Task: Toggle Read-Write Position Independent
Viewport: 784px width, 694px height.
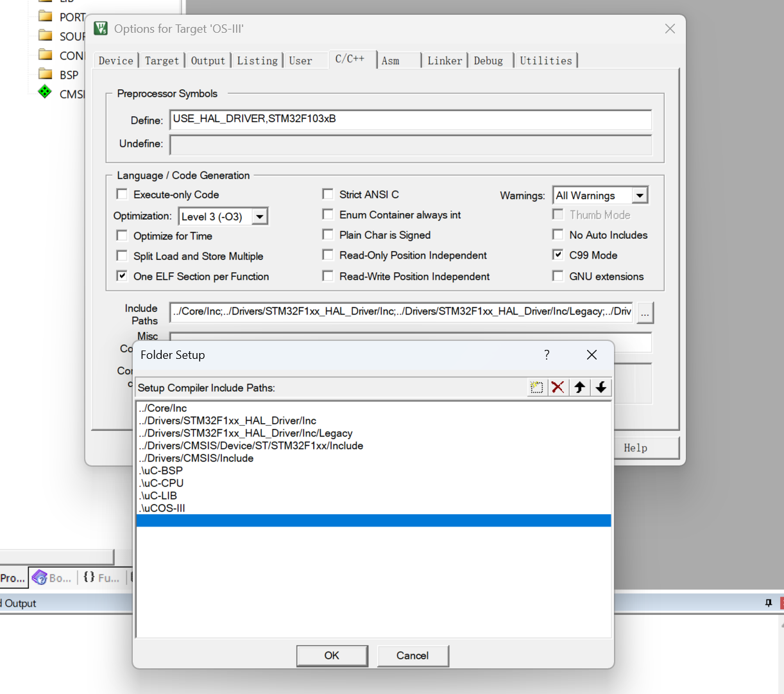Action: click(x=328, y=276)
